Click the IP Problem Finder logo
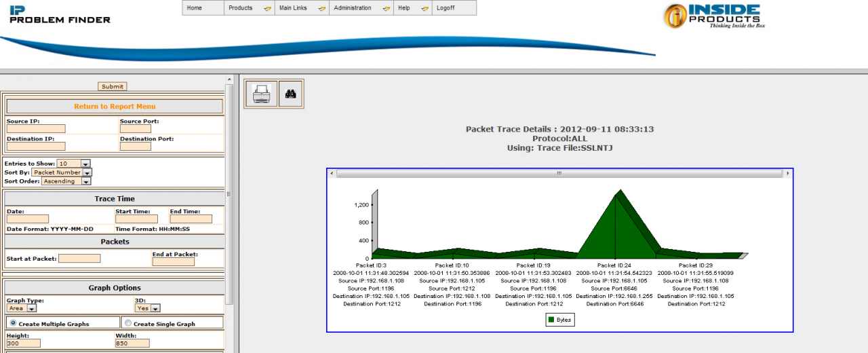868x353 pixels. coord(60,14)
